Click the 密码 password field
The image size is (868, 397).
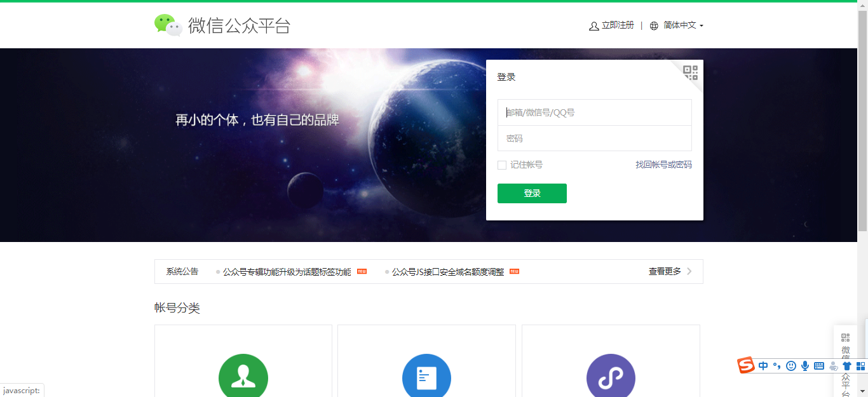[x=594, y=138]
